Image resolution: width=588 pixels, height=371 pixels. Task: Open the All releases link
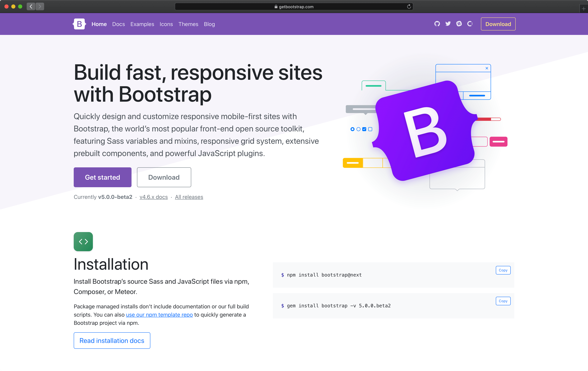coord(189,197)
